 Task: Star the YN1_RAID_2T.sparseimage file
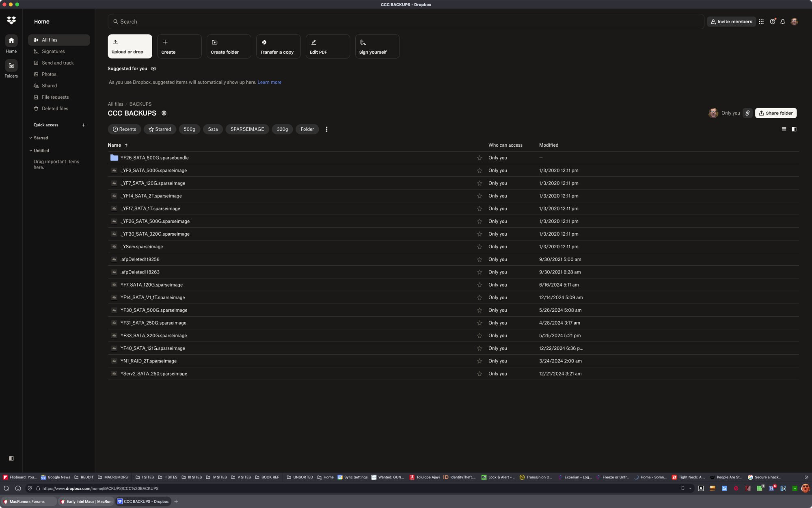click(x=479, y=361)
